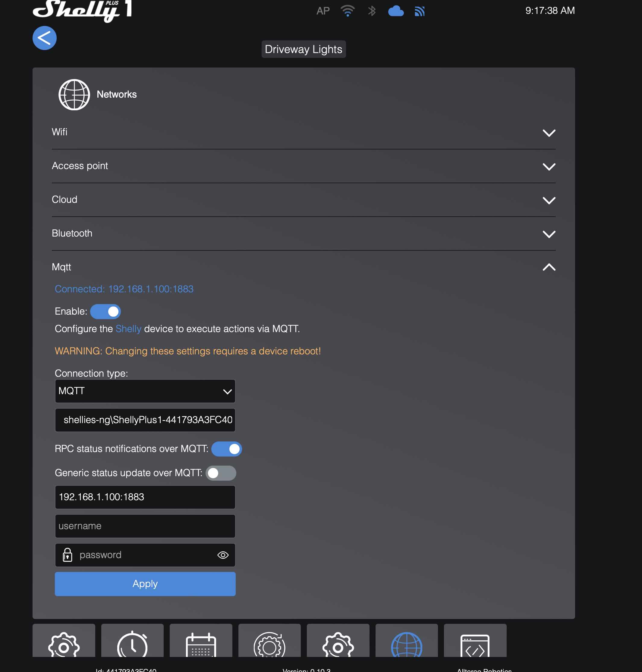The image size is (642, 672).
Task: Open the Scripts code window tab
Action: tap(475, 641)
